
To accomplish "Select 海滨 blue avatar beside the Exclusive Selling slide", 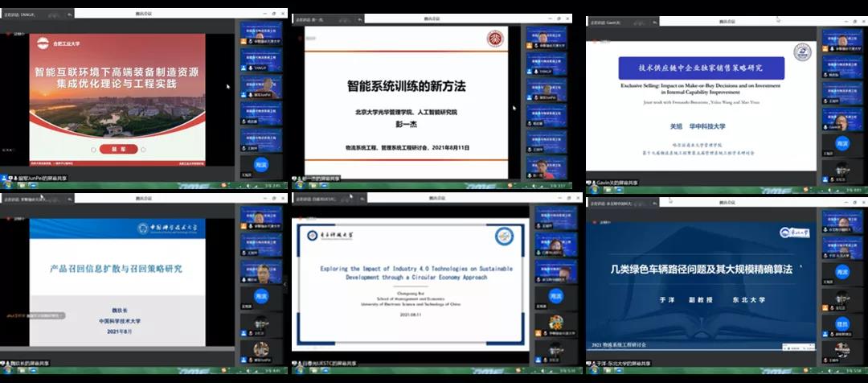I will click(x=841, y=142).
